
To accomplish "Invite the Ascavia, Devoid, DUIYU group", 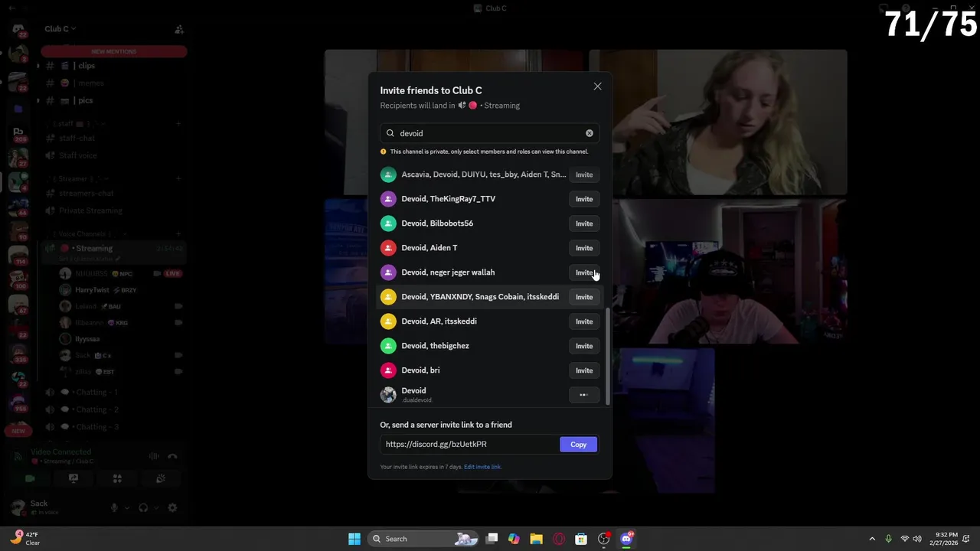I will click(x=584, y=174).
